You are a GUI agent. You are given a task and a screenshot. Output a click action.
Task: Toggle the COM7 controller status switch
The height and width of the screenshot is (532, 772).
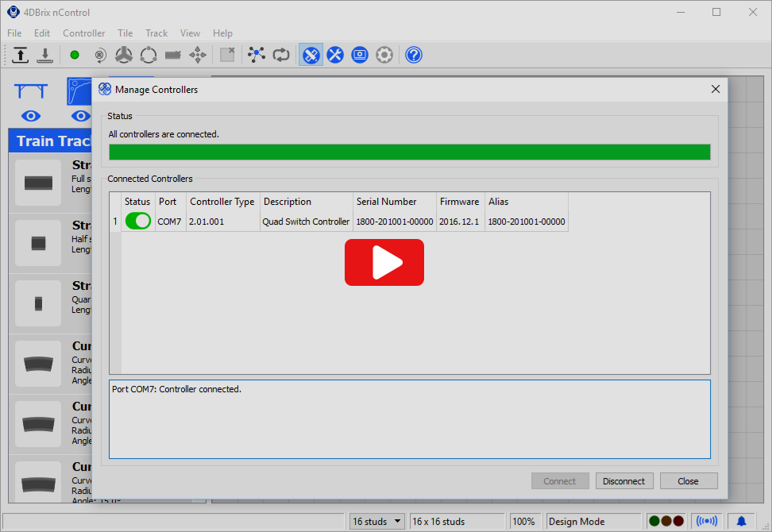[138, 221]
